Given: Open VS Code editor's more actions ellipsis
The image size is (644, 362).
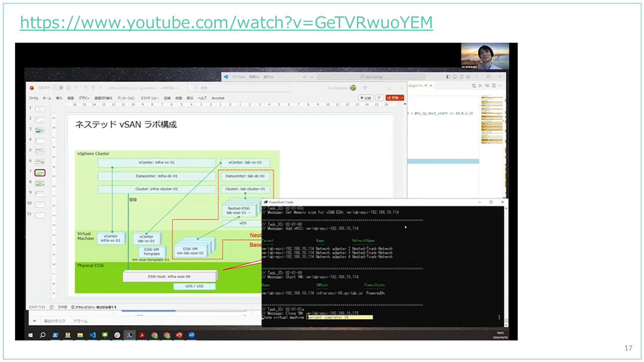Looking at the screenshot, I should tap(500, 86).
